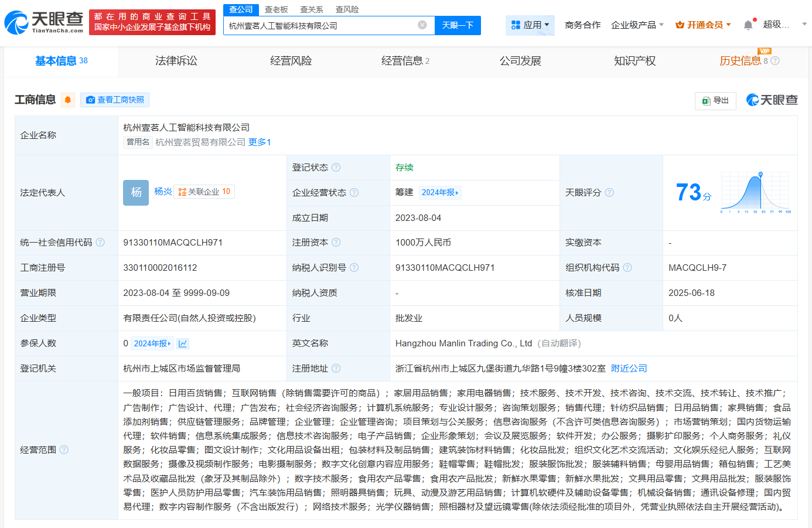Switch to the 法律诉讼 tab

click(x=176, y=61)
